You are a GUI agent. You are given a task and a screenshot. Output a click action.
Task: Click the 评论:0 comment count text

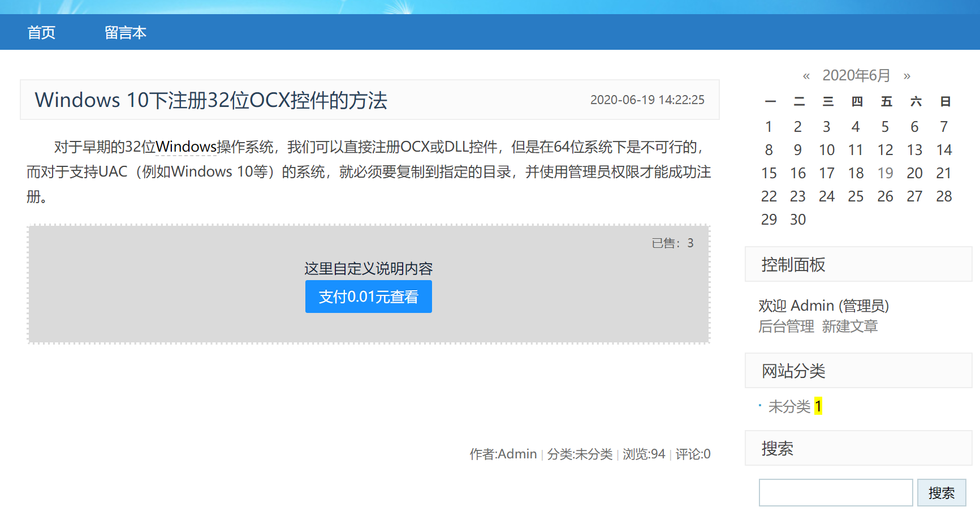point(693,454)
